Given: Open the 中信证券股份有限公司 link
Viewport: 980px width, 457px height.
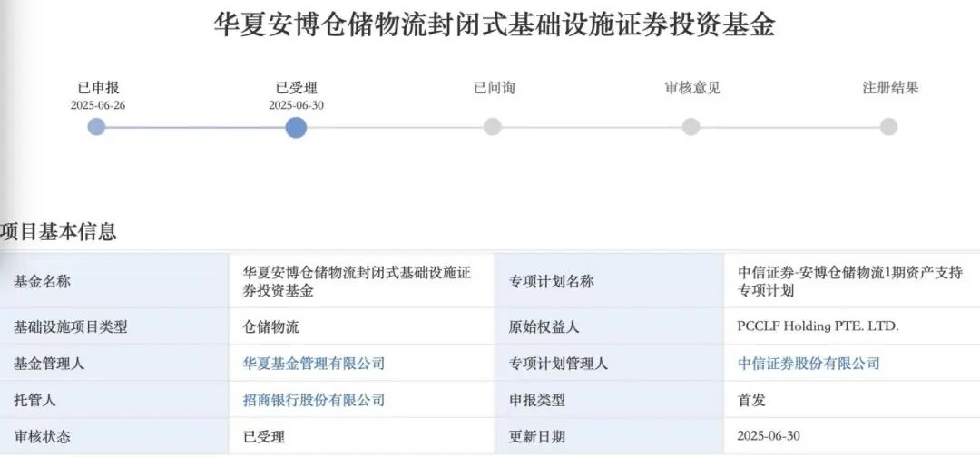Looking at the screenshot, I should [808, 364].
